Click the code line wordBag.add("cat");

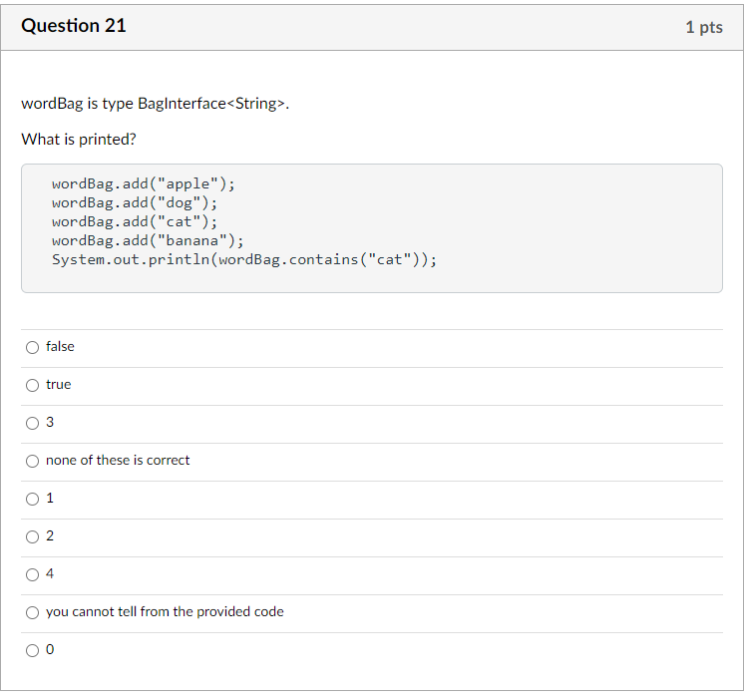pyautogui.click(x=135, y=221)
